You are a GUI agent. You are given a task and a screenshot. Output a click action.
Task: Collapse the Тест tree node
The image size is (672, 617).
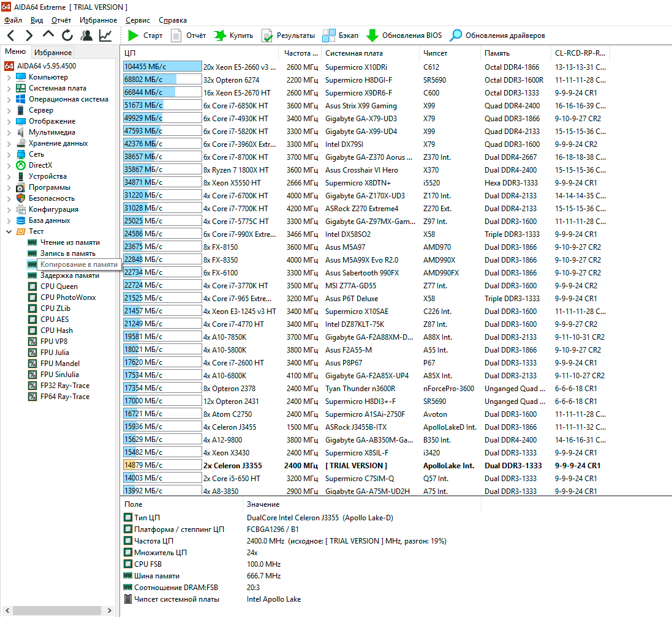pos(9,231)
